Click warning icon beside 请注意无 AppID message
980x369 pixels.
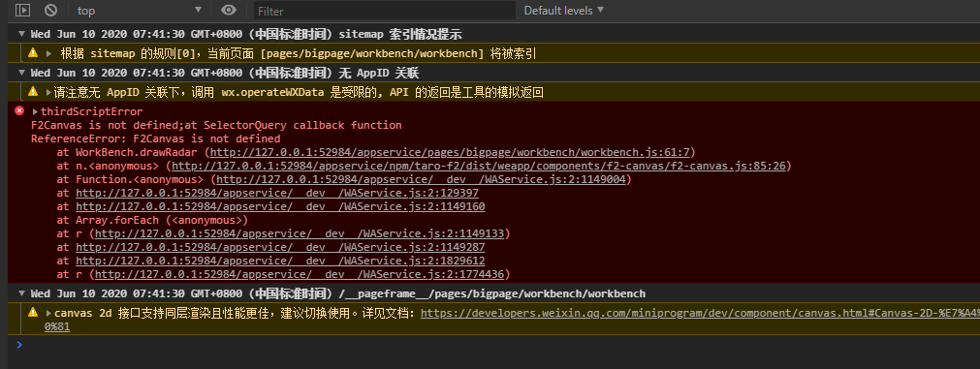33,92
